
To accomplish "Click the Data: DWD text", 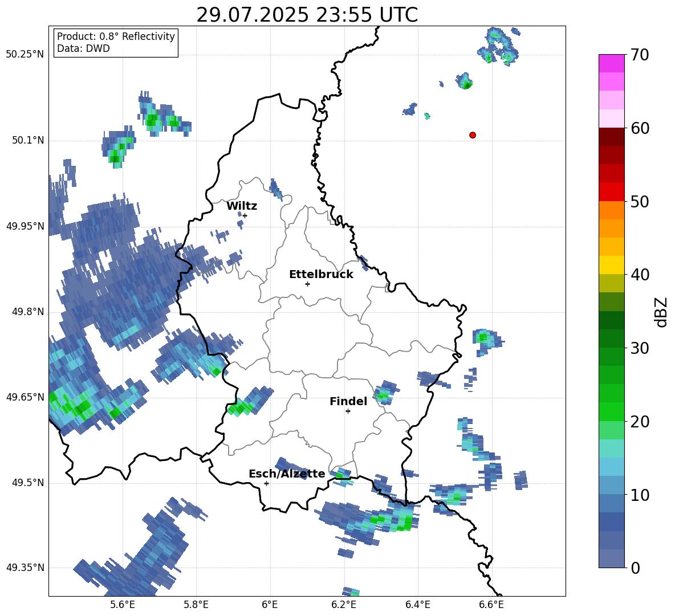I will pyautogui.click(x=83, y=48).
